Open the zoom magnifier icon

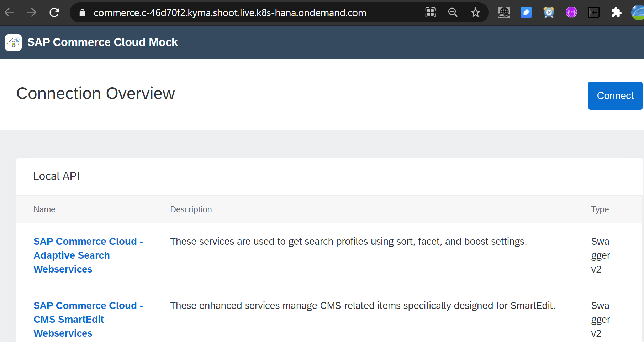(x=453, y=13)
